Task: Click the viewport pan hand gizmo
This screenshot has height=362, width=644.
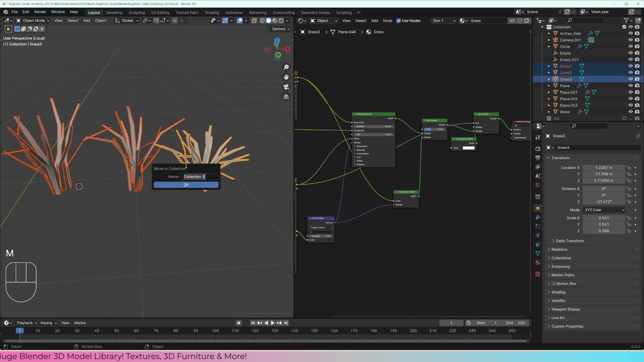Action: click(x=286, y=77)
